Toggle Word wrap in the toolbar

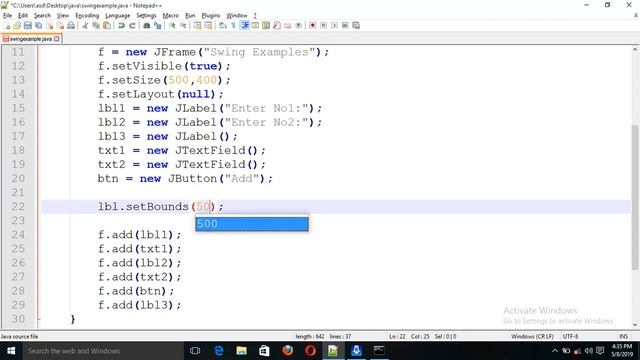pyautogui.click(x=222, y=25)
